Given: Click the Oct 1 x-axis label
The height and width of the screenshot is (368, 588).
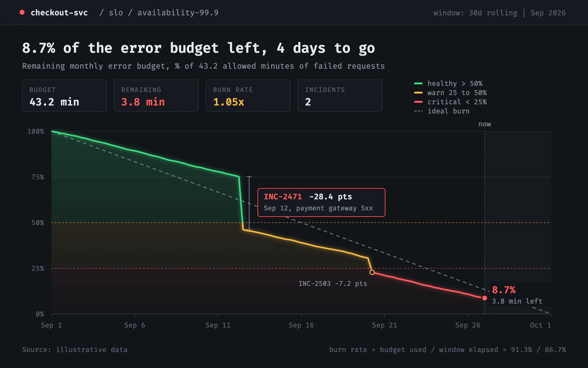Looking at the screenshot, I should coord(541,325).
